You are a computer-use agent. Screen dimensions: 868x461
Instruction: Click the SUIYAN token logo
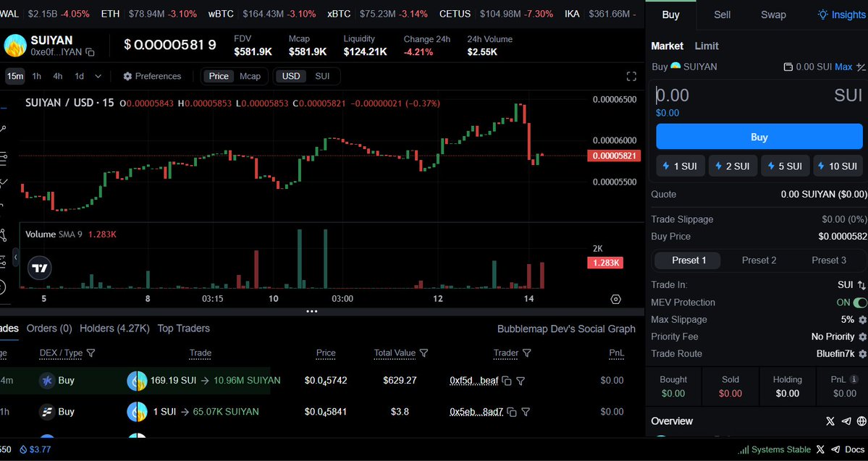pyautogui.click(x=15, y=46)
